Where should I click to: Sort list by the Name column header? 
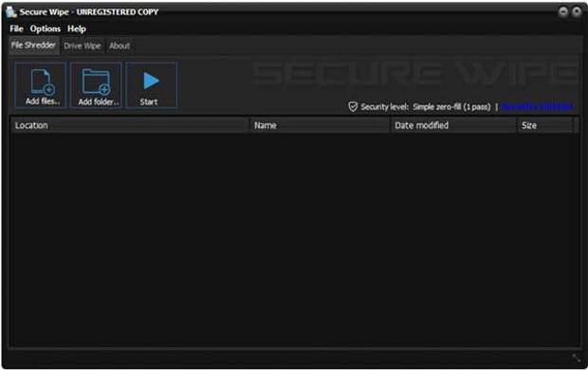tap(321, 125)
